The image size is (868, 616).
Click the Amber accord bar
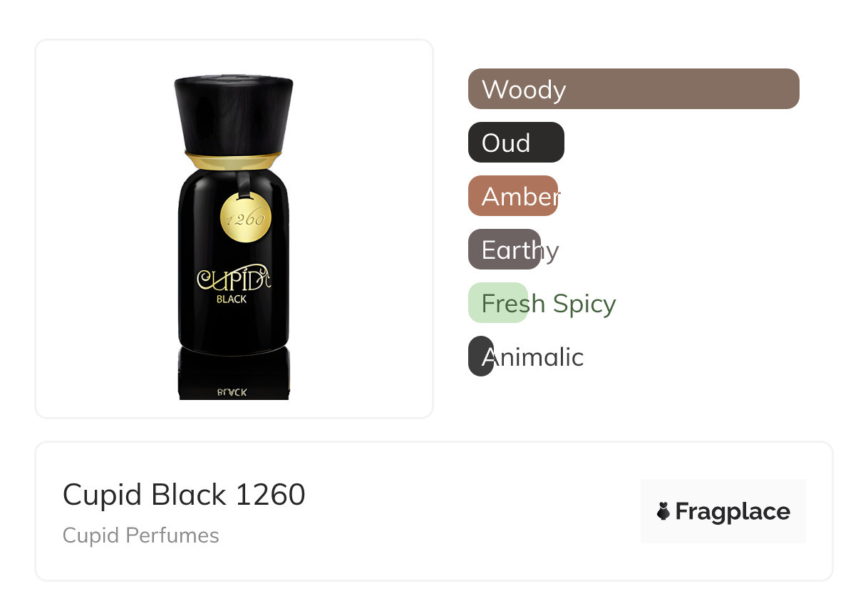click(512, 196)
